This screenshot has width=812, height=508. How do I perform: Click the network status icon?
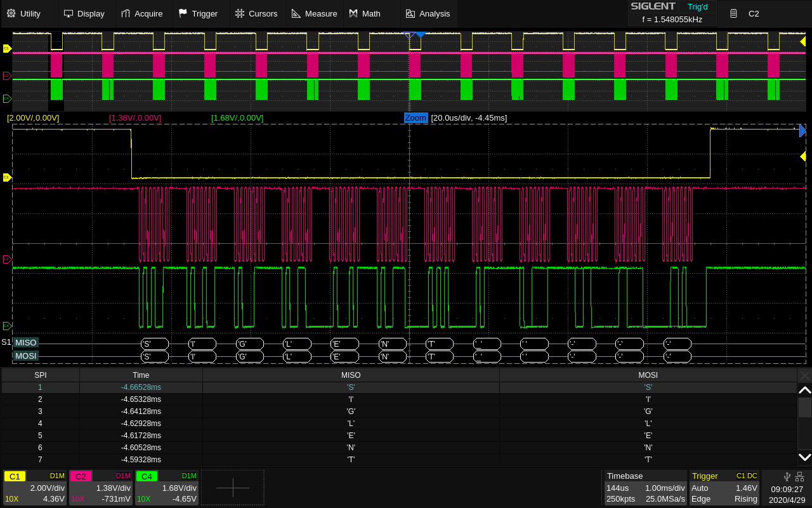tap(799, 476)
